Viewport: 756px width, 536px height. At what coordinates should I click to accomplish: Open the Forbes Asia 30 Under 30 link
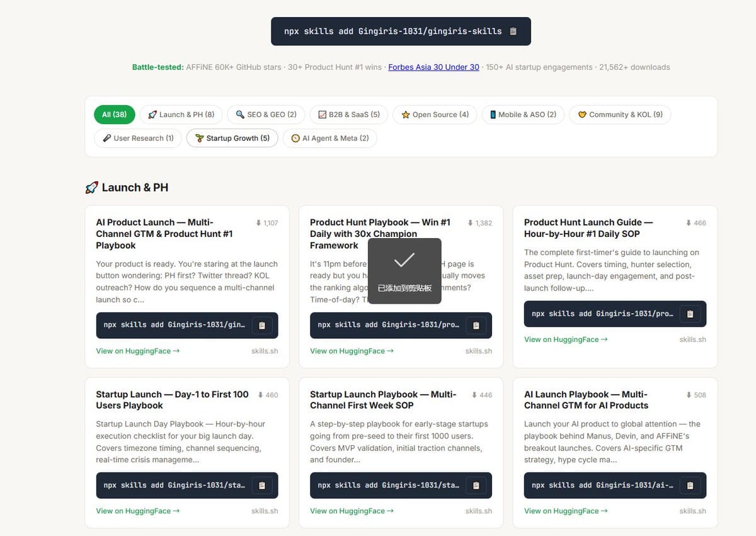[433, 67]
